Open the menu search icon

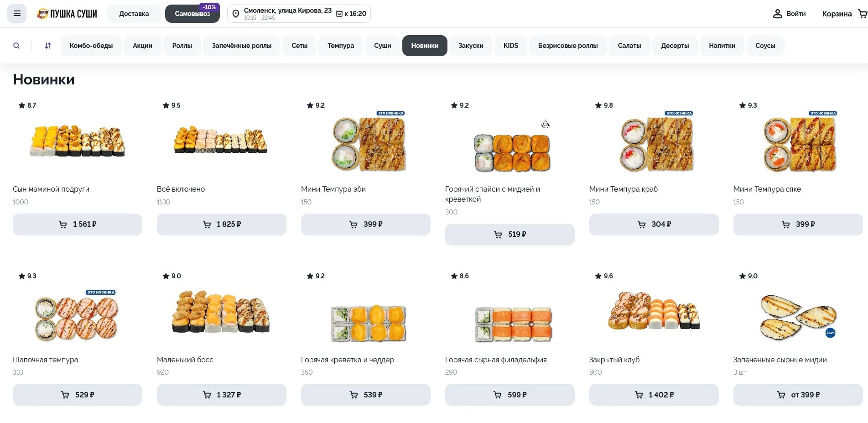coord(16,46)
